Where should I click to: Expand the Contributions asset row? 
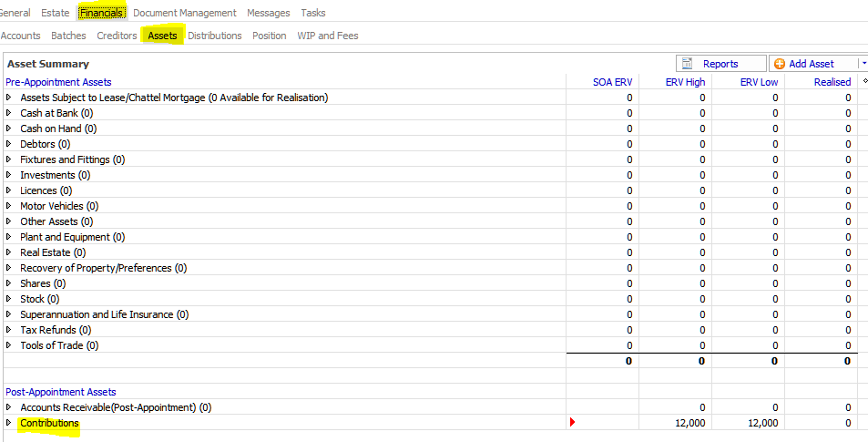9,423
